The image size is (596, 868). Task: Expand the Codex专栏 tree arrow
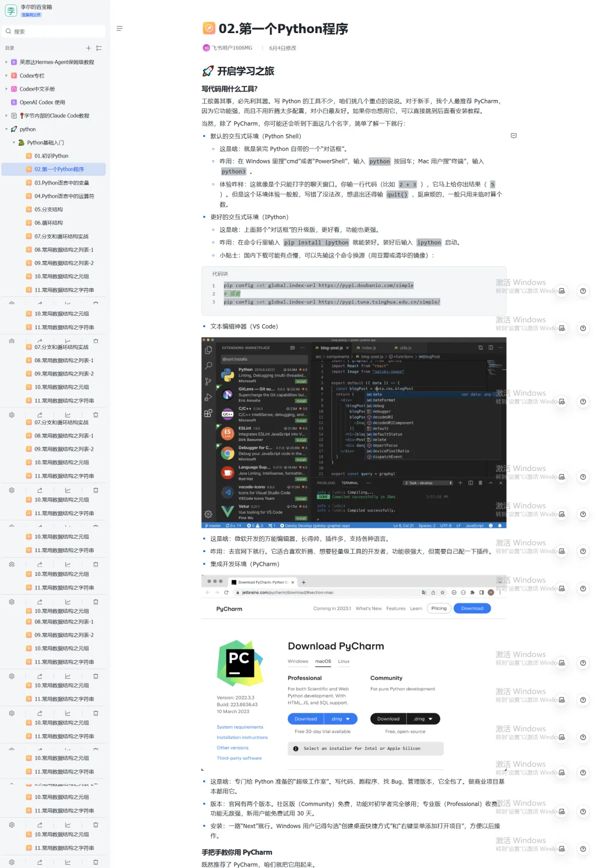(6, 75)
